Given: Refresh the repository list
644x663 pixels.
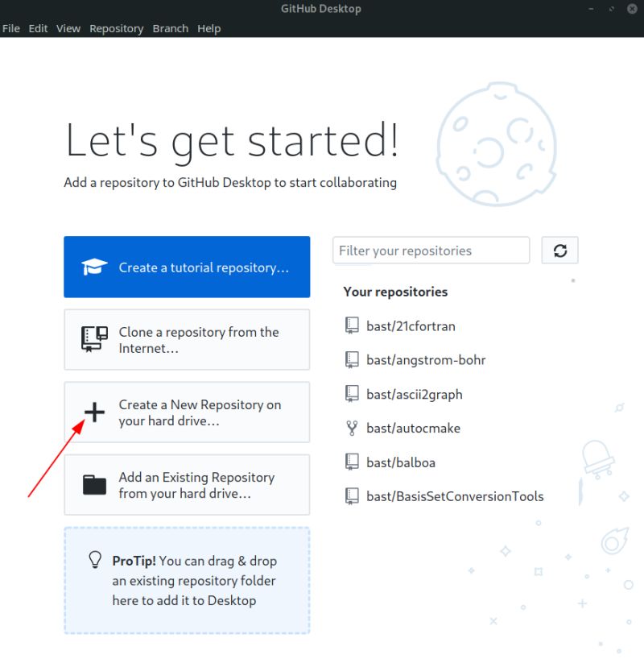Looking at the screenshot, I should click(560, 251).
